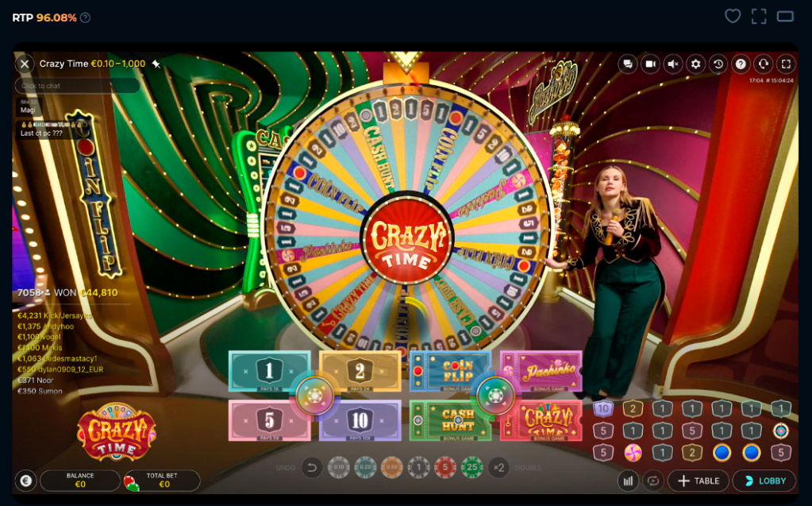This screenshot has height=506, width=812.
Task: Click the autoplay repeat icon
Action: coord(653,481)
